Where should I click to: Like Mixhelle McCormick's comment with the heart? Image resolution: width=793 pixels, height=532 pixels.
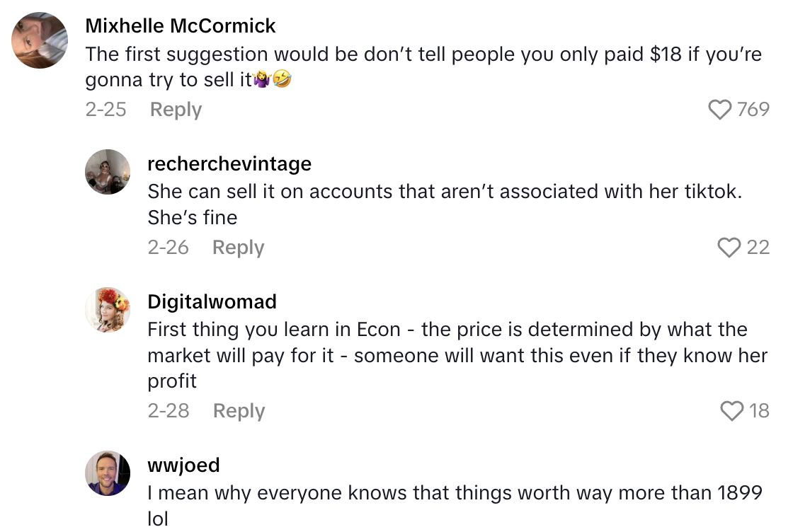(x=720, y=110)
